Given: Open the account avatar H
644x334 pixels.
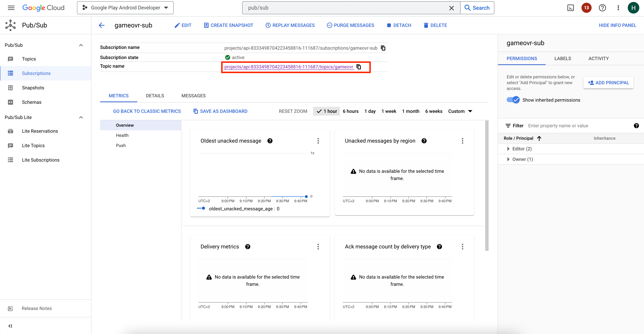Looking at the screenshot, I should pyautogui.click(x=633, y=8).
